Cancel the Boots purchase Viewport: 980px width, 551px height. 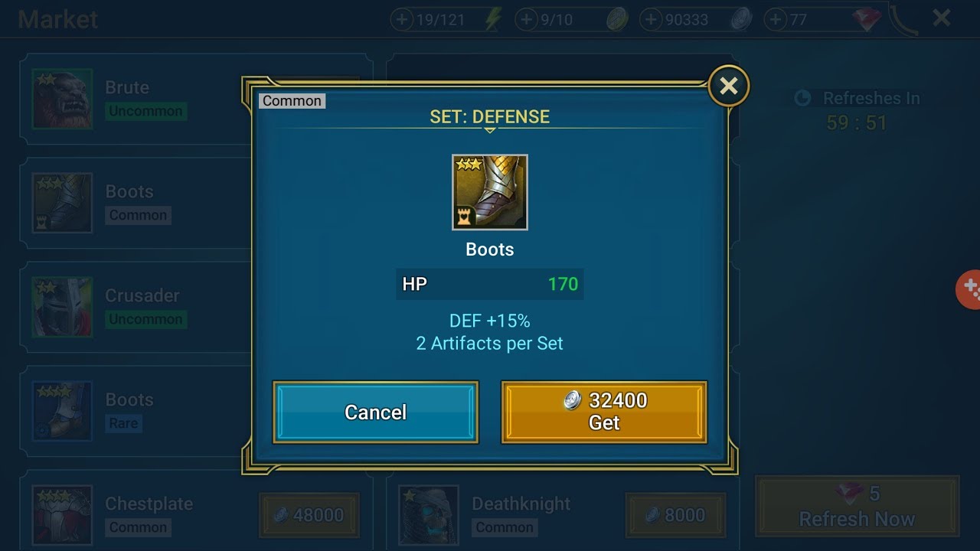click(375, 412)
